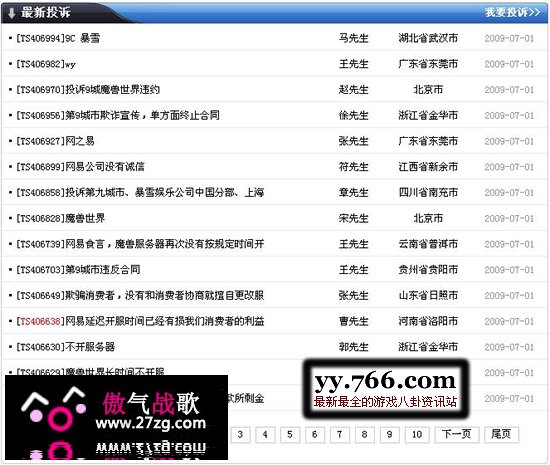Image resolution: width=550 pixels, height=465 pixels.
Task: Open complaint TS406703 第9城市违反合同
Action: pos(78,270)
